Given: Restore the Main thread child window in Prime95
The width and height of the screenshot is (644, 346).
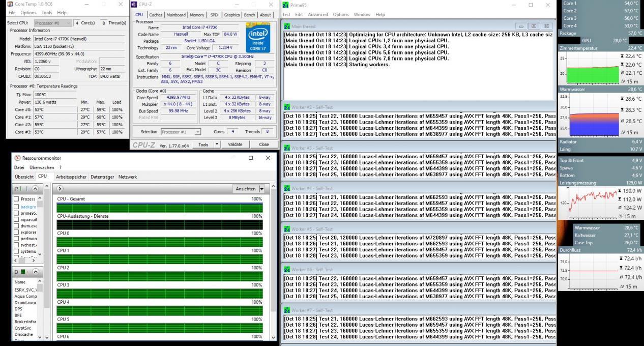Looking at the screenshot, I should pos(534,26).
